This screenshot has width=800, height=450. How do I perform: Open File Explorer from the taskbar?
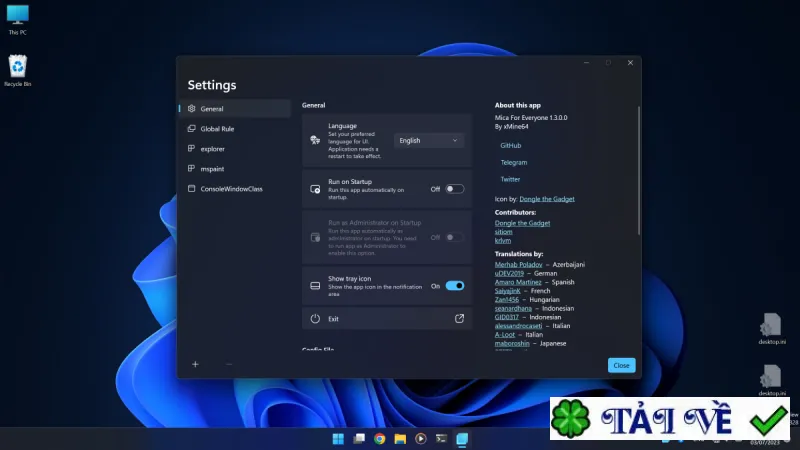400,438
